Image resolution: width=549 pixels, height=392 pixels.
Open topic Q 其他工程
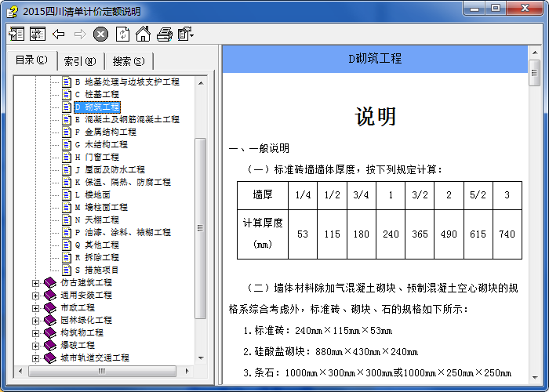[x=97, y=245]
